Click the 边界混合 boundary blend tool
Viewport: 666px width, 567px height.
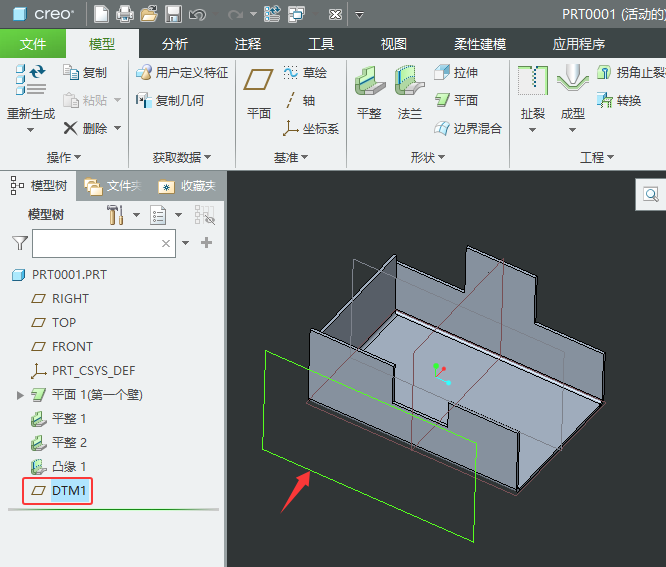click(x=468, y=128)
